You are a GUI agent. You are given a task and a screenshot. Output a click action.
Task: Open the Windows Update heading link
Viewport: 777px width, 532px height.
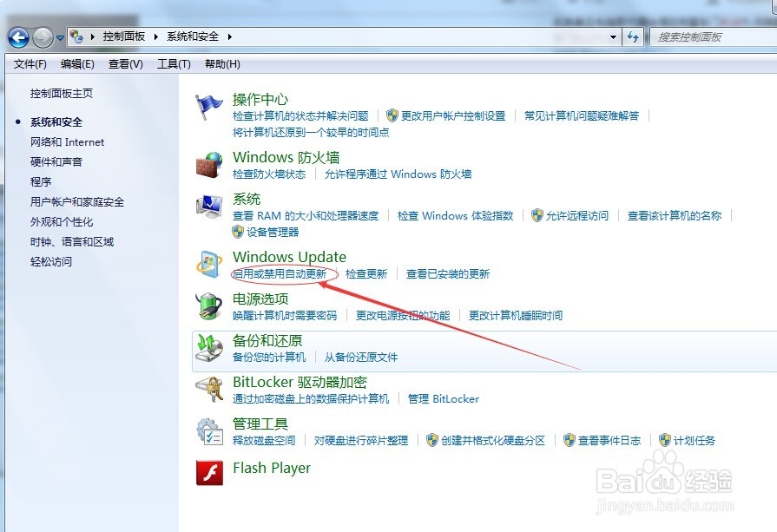[x=290, y=257]
